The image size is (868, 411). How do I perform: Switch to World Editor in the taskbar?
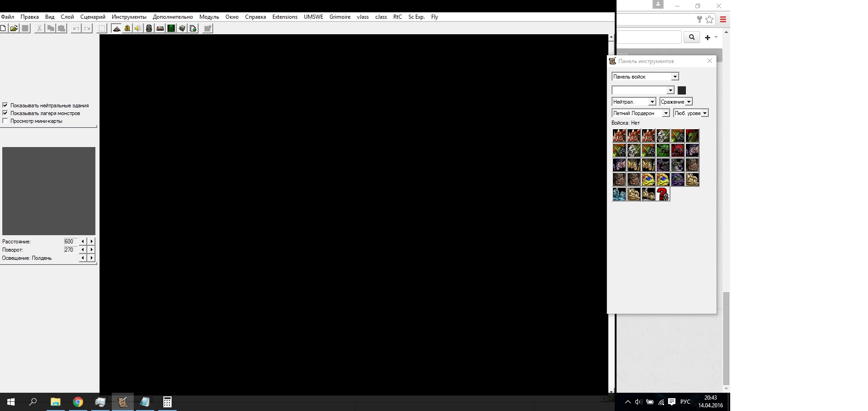tap(123, 402)
